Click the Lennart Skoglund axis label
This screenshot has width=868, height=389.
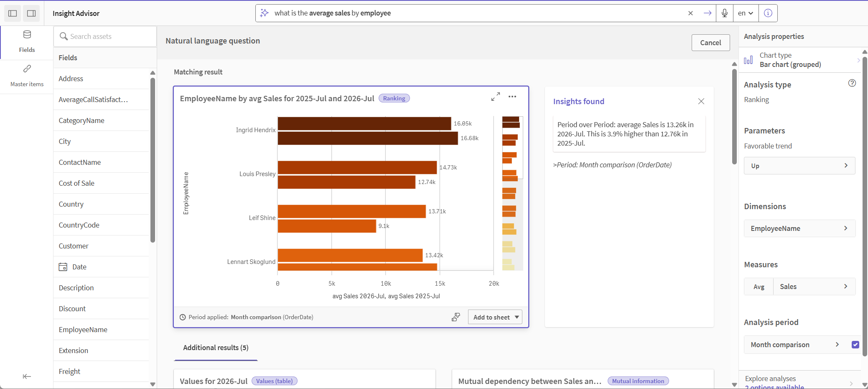click(x=251, y=262)
